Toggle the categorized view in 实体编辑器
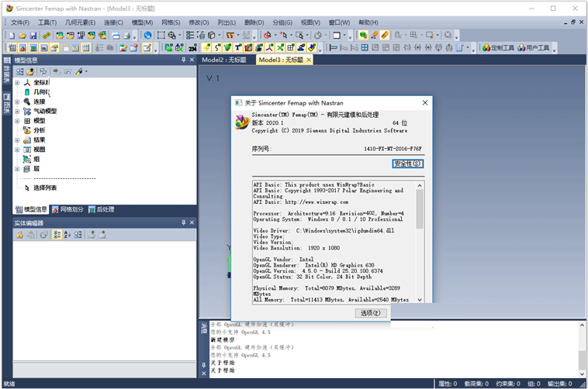The width and height of the screenshot is (588, 389). coord(57,235)
